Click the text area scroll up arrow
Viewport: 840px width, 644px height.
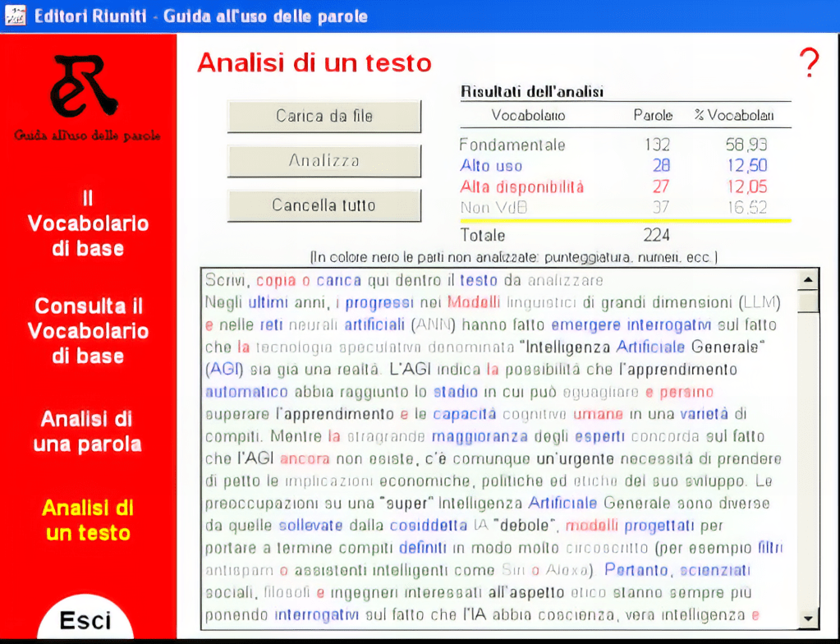[x=809, y=281]
